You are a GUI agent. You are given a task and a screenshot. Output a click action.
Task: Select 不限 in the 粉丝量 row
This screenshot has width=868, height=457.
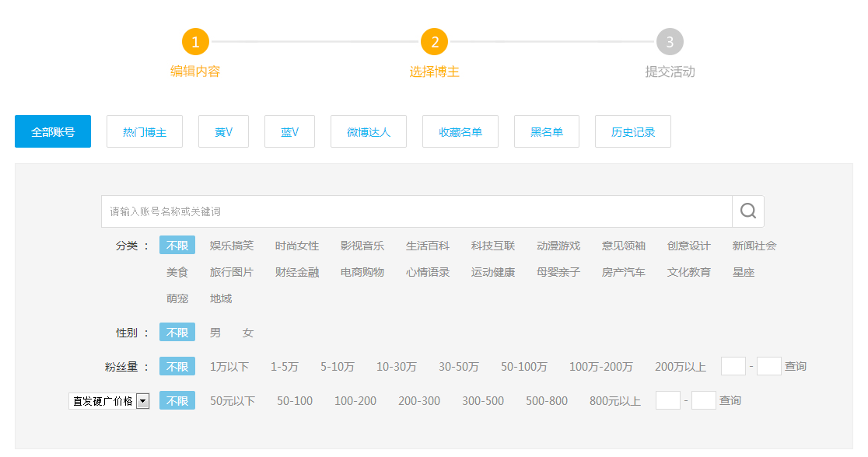(x=177, y=367)
